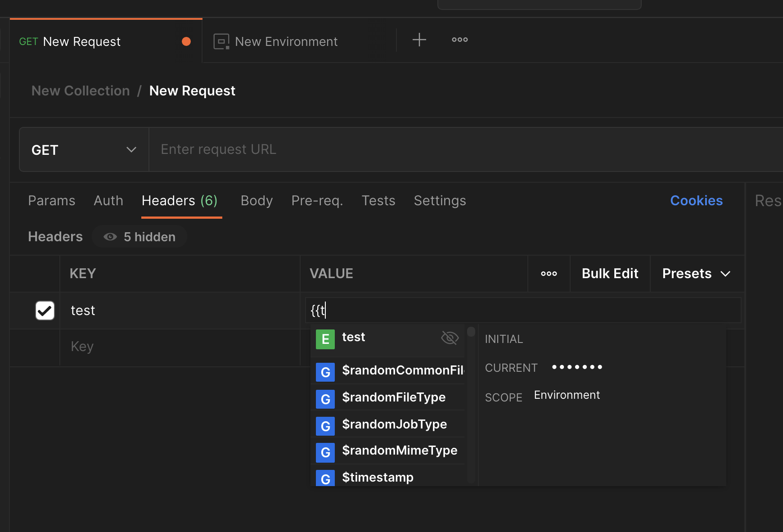Open the New Environment tab icon
Viewport: 783px width, 532px height.
221,41
